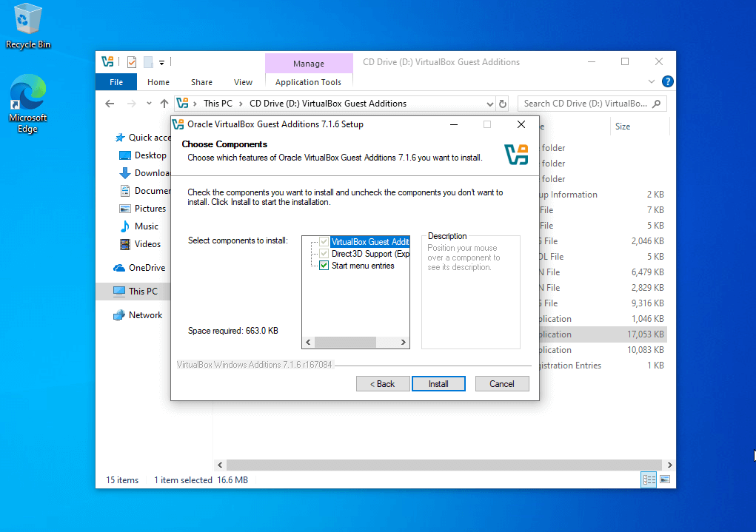Screen dimensions: 756x532
Task: Switch to the Share ribbon tab
Action: click(x=201, y=82)
